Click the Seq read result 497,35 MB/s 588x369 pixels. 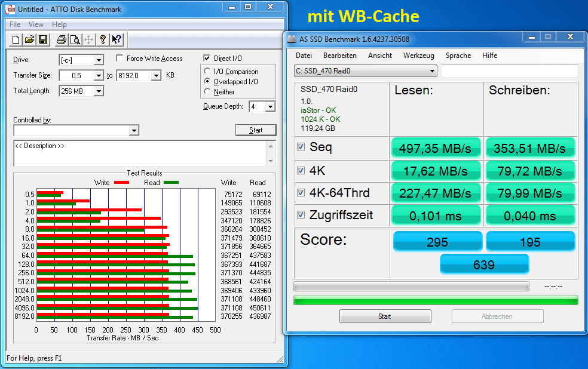tap(436, 148)
